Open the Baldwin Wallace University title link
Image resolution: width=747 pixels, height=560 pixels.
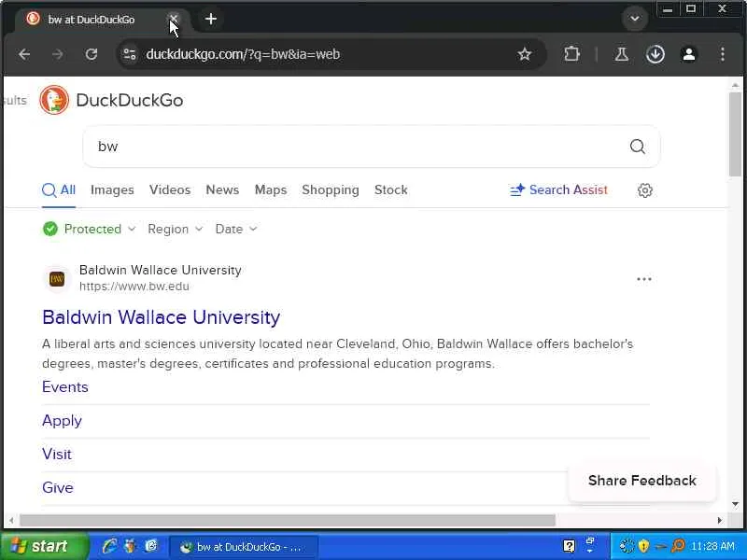(x=161, y=317)
